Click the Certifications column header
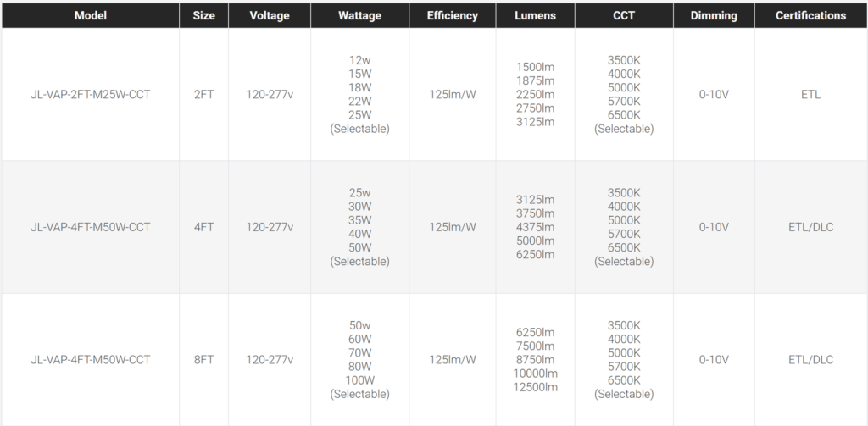 [810, 15]
